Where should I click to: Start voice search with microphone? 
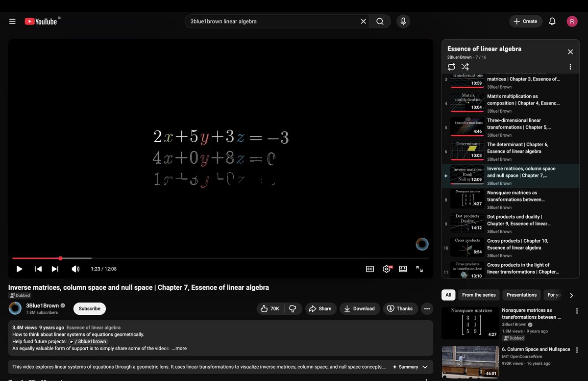click(x=403, y=22)
